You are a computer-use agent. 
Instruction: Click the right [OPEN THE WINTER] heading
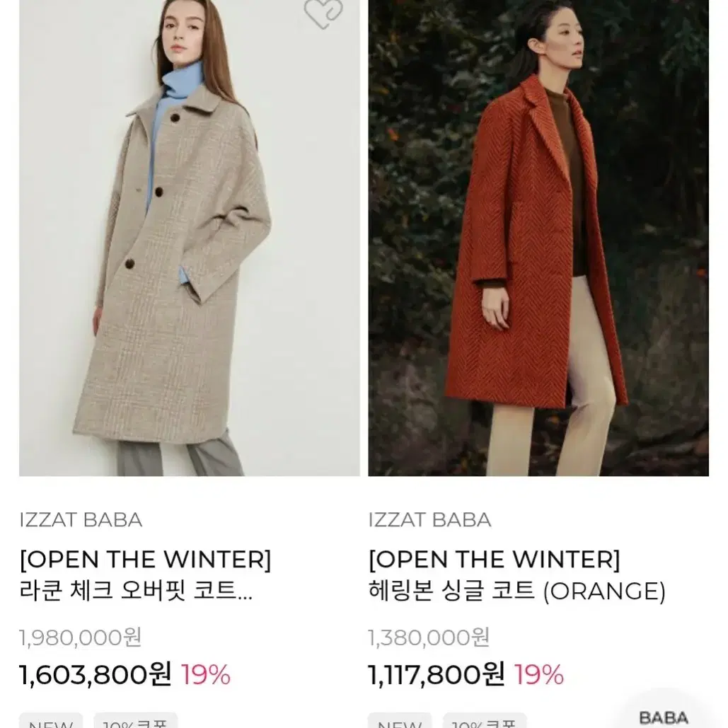495,560
